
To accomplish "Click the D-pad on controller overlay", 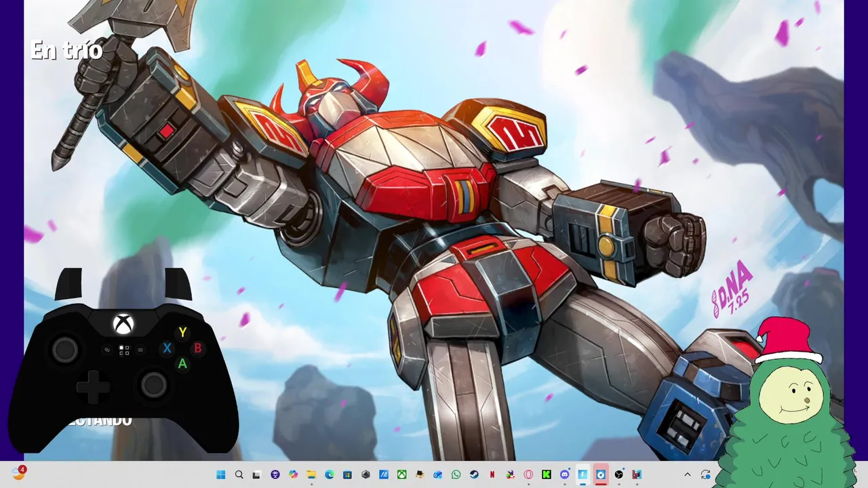I will point(93,386).
